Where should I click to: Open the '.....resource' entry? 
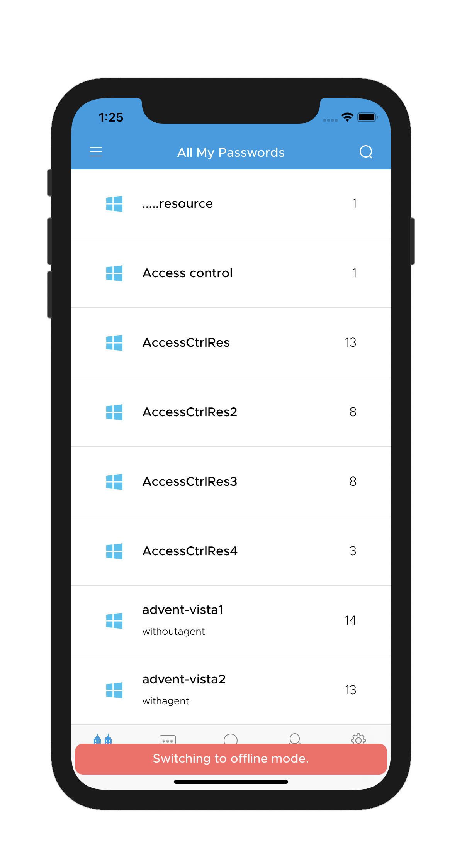[x=231, y=203]
